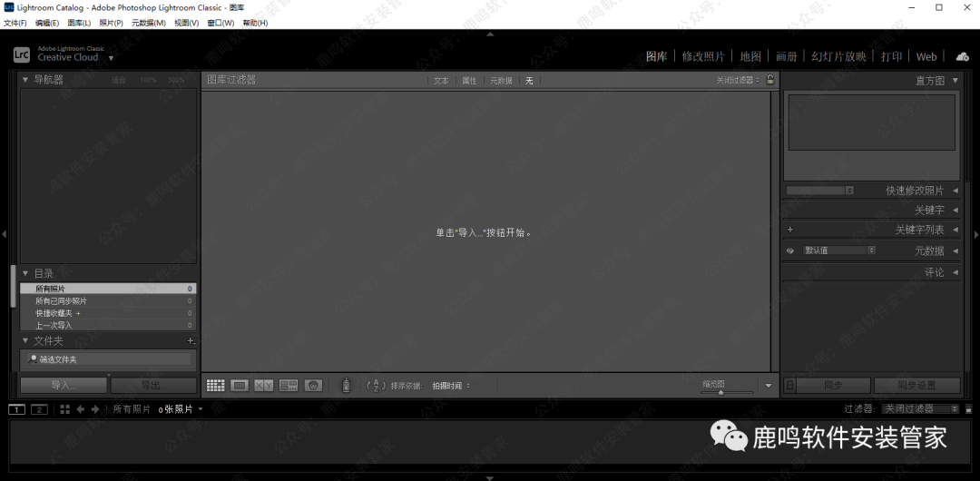Open 拍摄时间 sort order dropdown
The image size is (980, 481).
[451, 386]
